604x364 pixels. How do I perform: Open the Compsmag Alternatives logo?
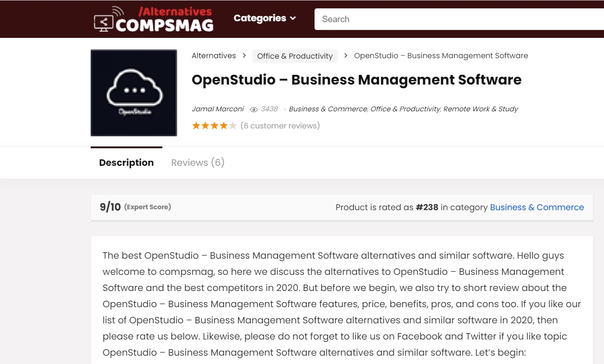[x=154, y=19]
